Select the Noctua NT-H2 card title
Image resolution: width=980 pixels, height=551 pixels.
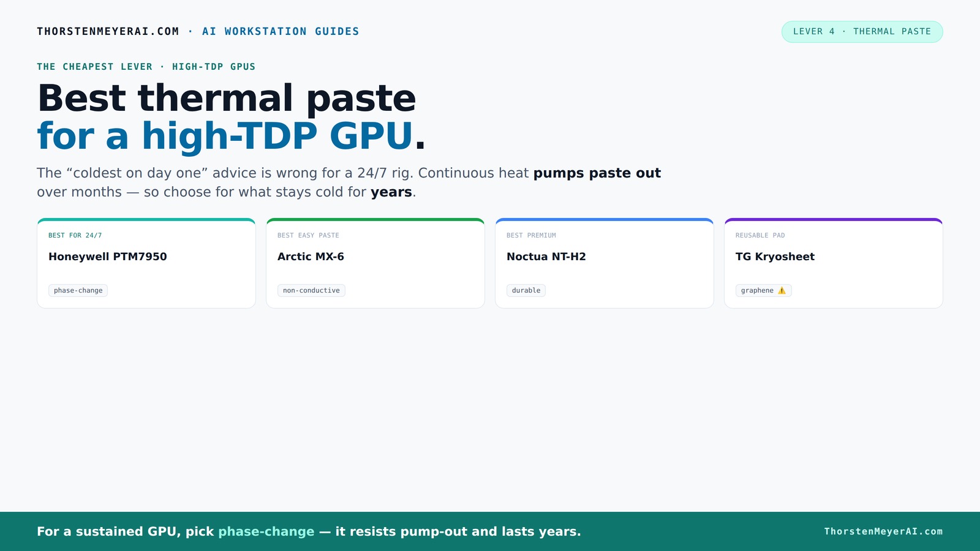[x=546, y=257]
